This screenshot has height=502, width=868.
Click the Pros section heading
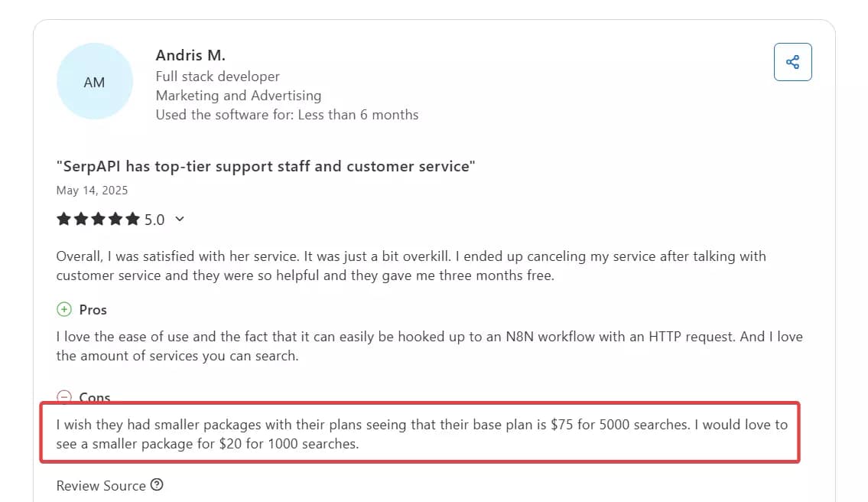93,310
